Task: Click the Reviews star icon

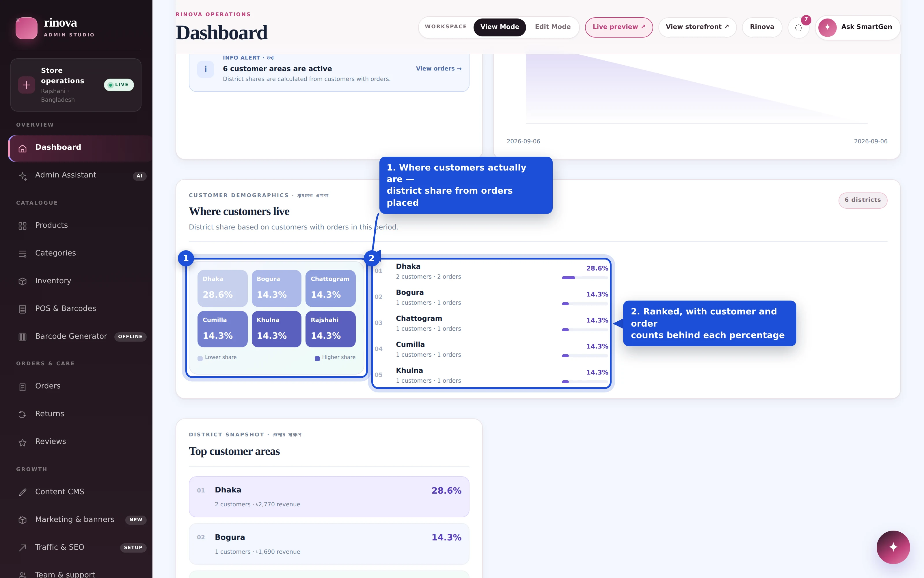Action: (23, 443)
